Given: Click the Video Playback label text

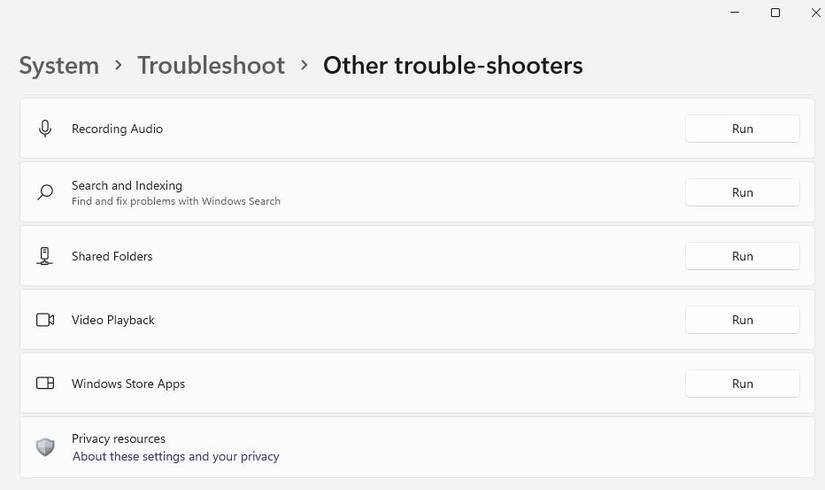Looking at the screenshot, I should [x=113, y=320].
